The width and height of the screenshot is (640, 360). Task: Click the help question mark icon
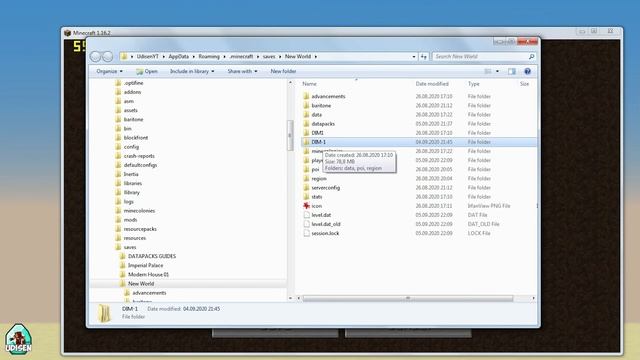[527, 71]
